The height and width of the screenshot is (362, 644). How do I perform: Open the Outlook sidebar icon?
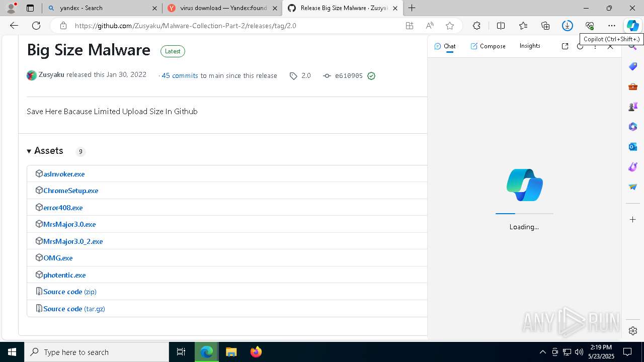(x=633, y=147)
